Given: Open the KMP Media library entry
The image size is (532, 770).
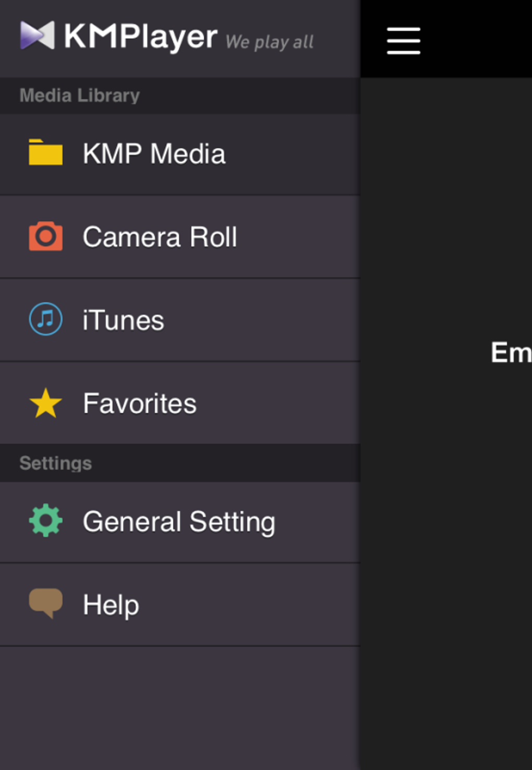Looking at the screenshot, I should click(154, 154).
